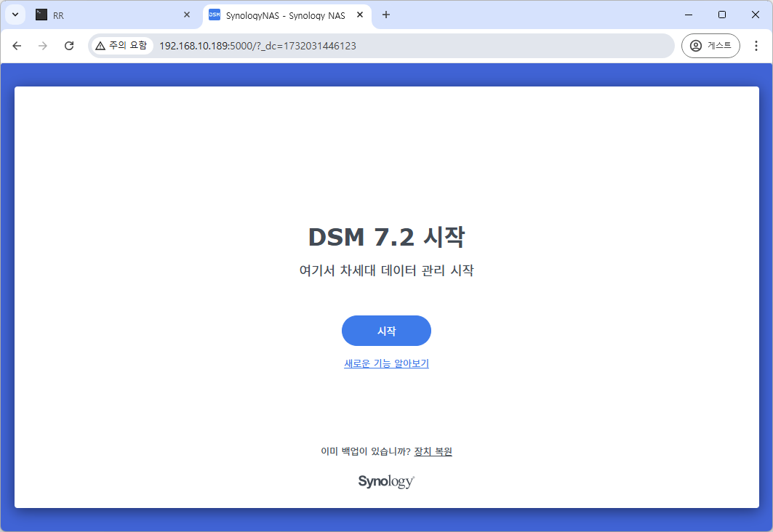Select the SynologyNAS browser tab

pos(287,15)
